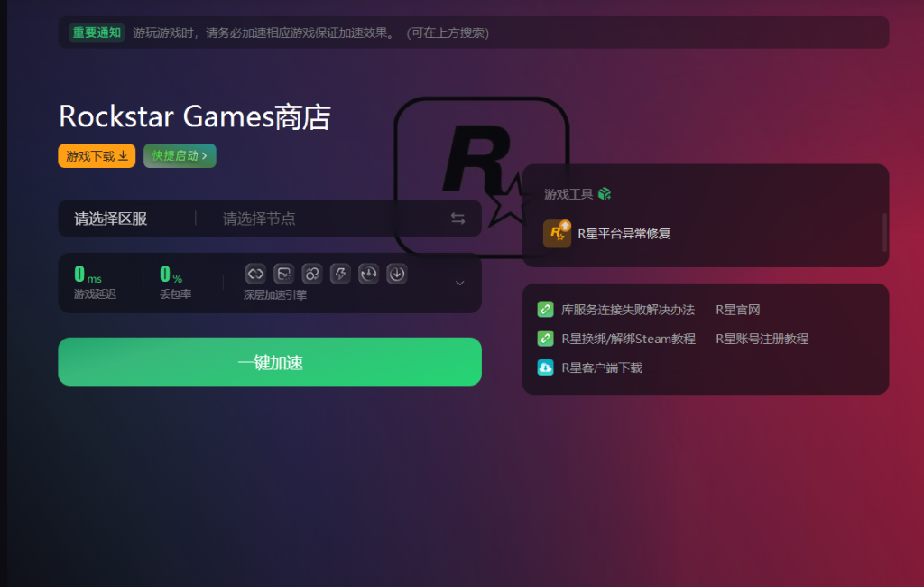Open R星换绑/解绑Steam教程 link
The height and width of the screenshot is (587, 924).
click(628, 339)
